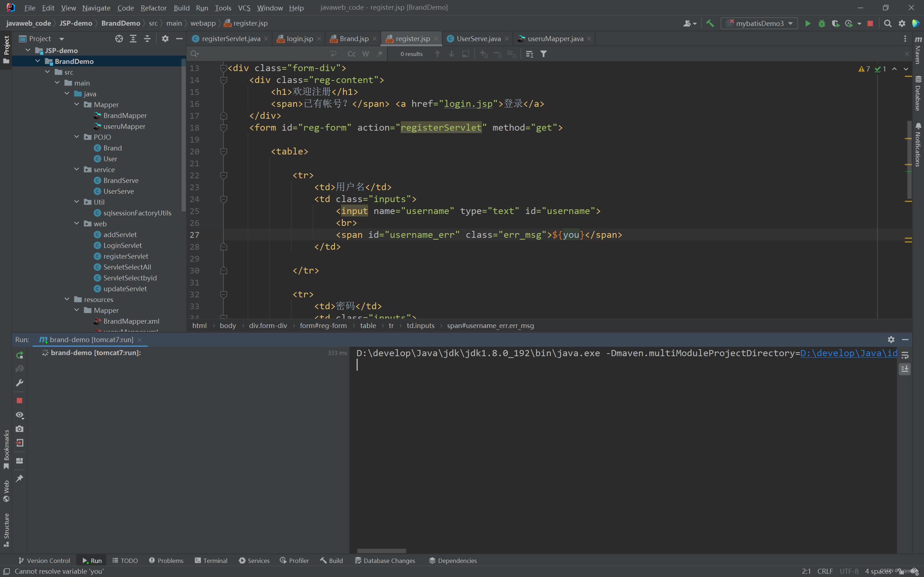Click the filter search results funnel icon
The width and height of the screenshot is (924, 577).
coord(544,54)
